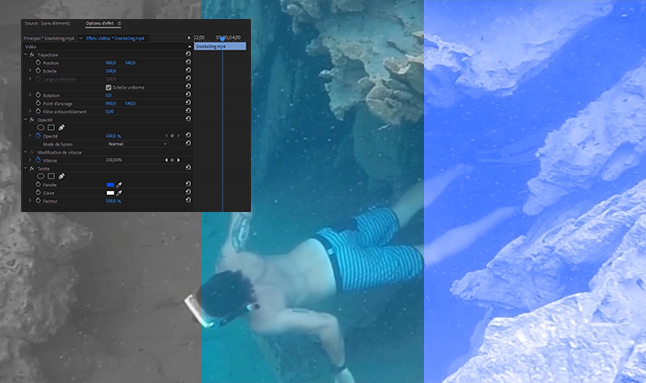This screenshot has width=646, height=383.
Task: Select the Snorkeling.mp4 clip bar in timeline
Action: [x=220, y=47]
